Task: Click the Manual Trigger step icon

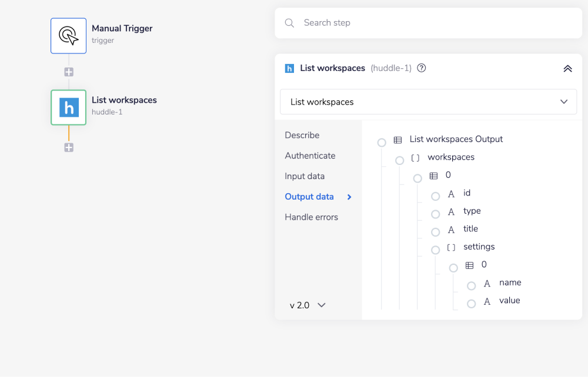Action: pos(68,36)
